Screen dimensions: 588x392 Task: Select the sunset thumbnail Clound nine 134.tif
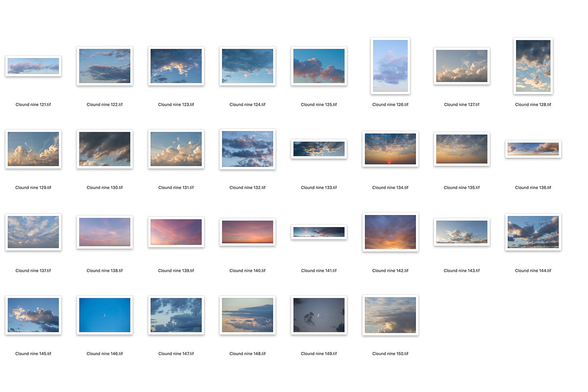(x=390, y=149)
